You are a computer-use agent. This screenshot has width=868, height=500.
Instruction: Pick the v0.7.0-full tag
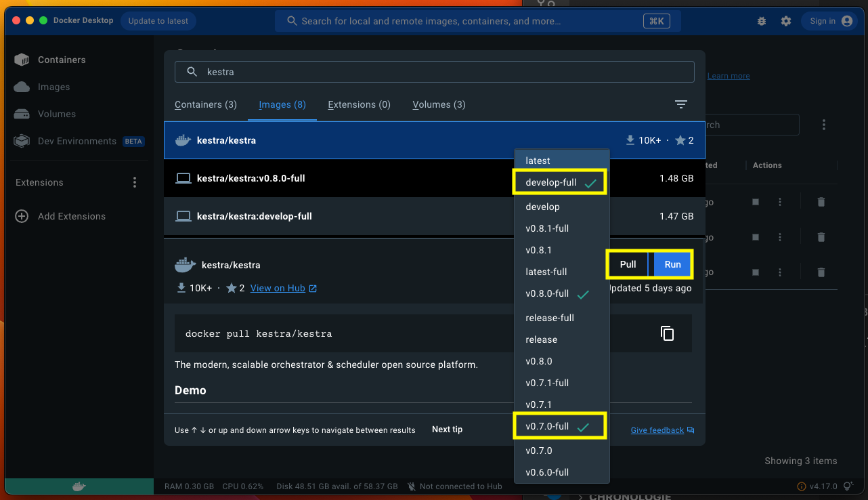[547, 426]
